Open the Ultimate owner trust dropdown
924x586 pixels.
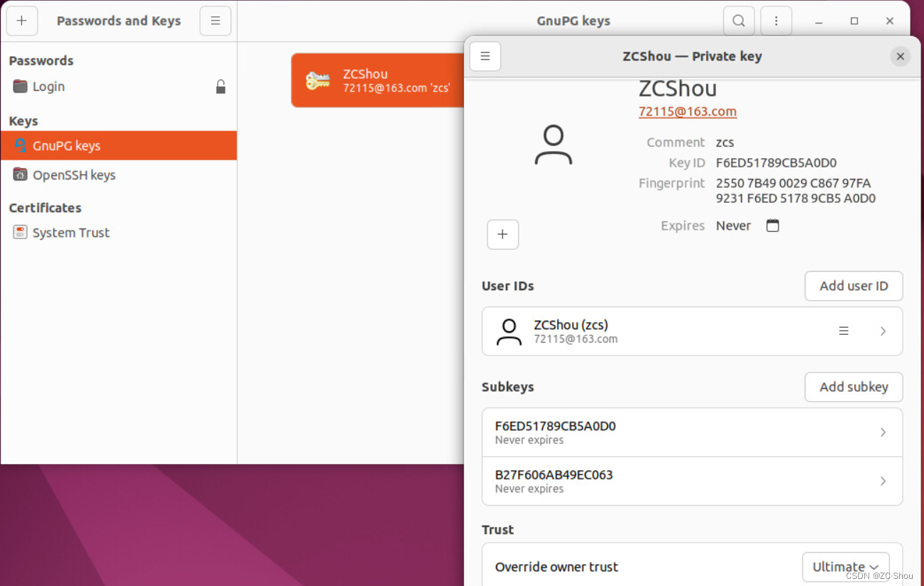pos(846,567)
